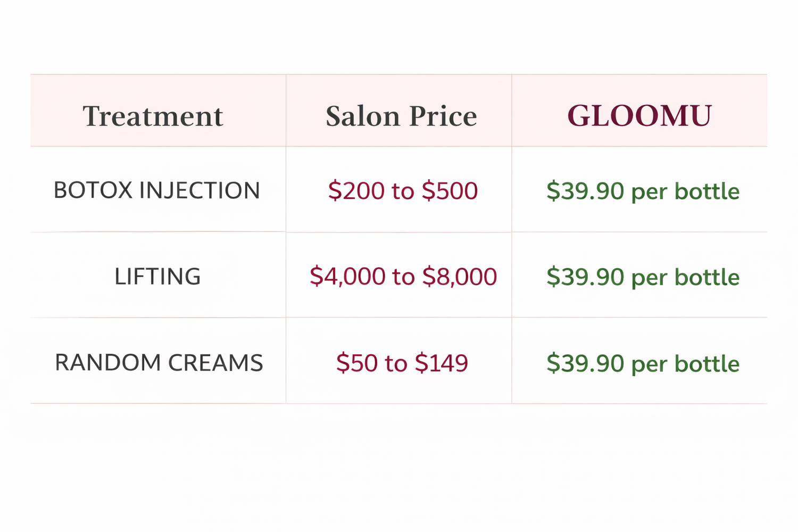798x532 pixels.
Task: Select the BOTOX INJECTION row label
Action: point(157,190)
